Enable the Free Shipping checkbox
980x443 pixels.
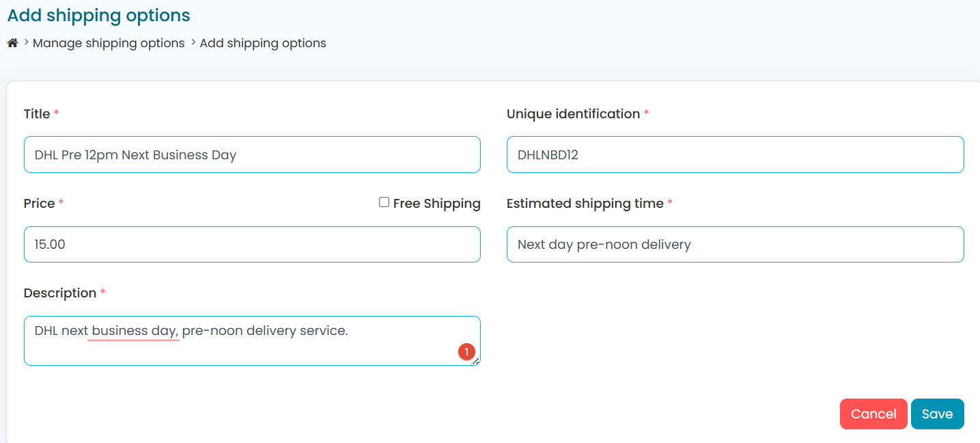click(384, 202)
